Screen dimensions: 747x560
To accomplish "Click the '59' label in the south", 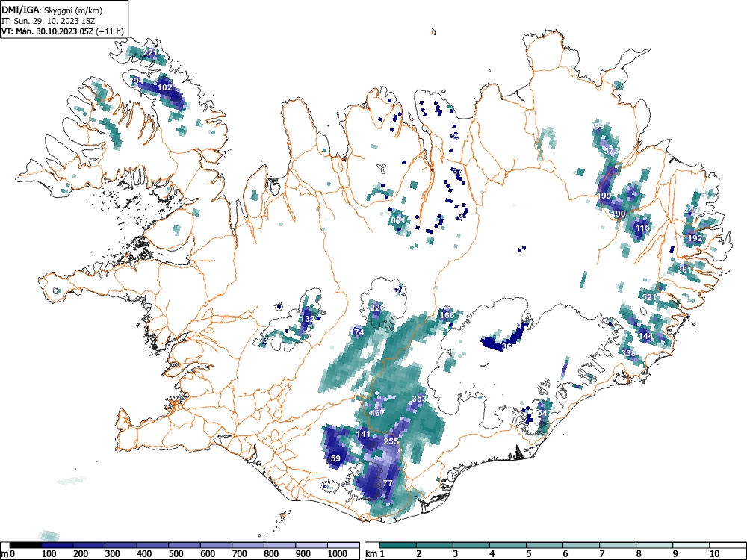I will [x=335, y=458].
